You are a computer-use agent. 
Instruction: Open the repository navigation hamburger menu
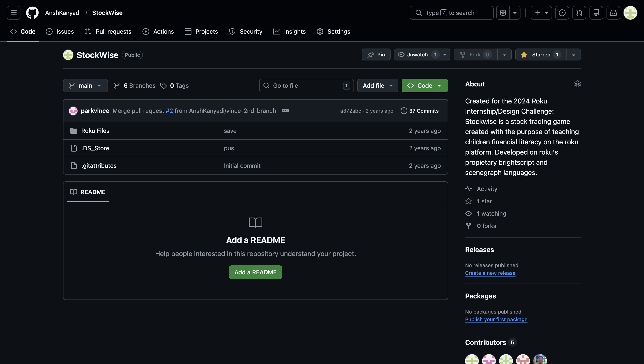(x=13, y=13)
